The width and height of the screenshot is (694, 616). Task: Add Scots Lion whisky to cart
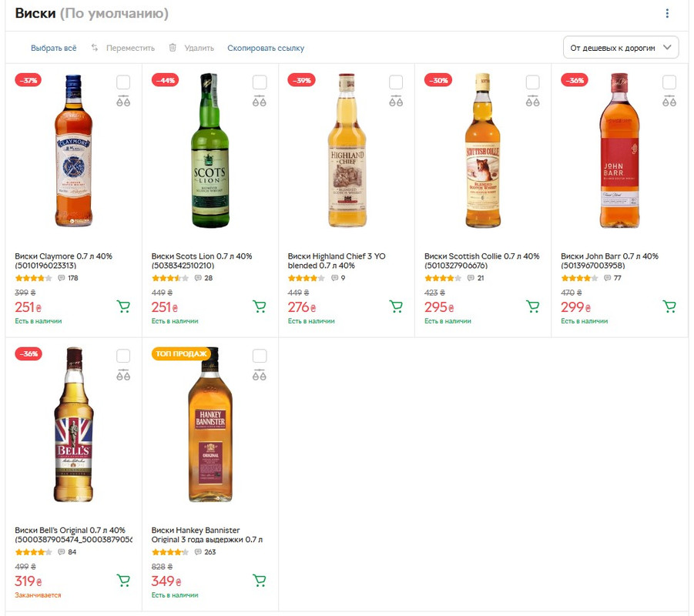coord(260,306)
